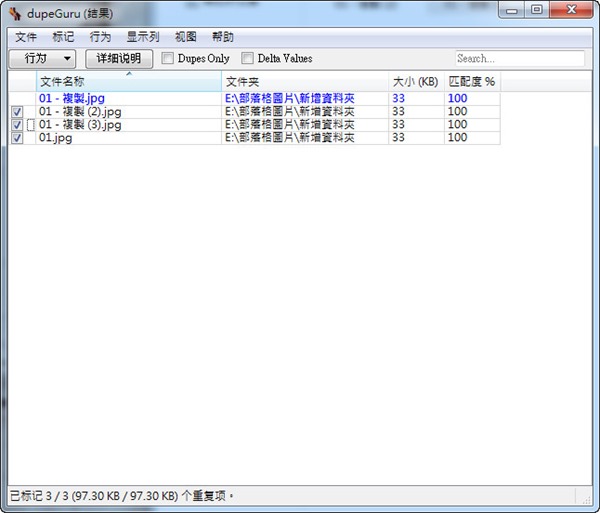Sort by the 大小 (KB) column header
The height and width of the screenshot is (513, 600).
tap(416, 81)
